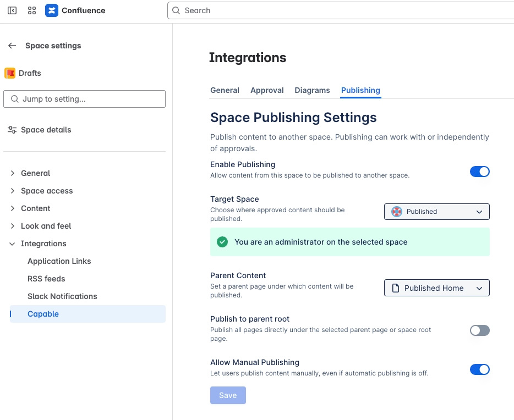This screenshot has width=514, height=420.
Task: Turn on Publish to parent root
Action: pyautogui.click(x=479, y=330)
